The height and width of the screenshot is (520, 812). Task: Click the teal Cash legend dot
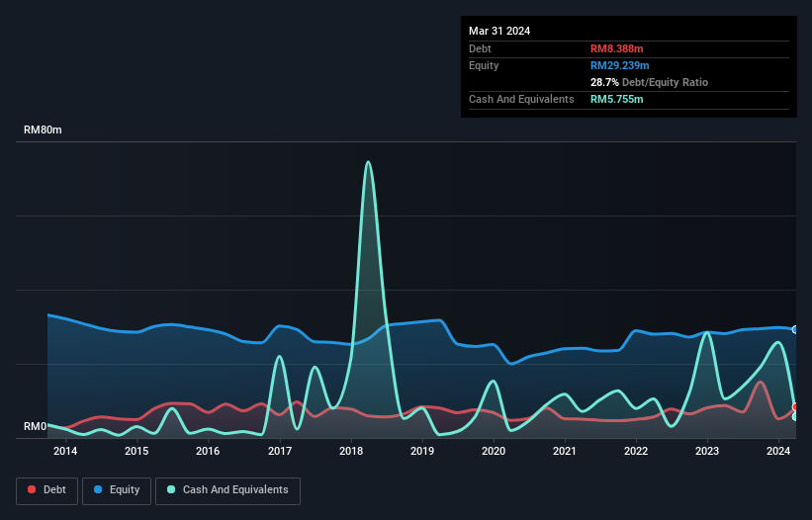tap(171, 489)
